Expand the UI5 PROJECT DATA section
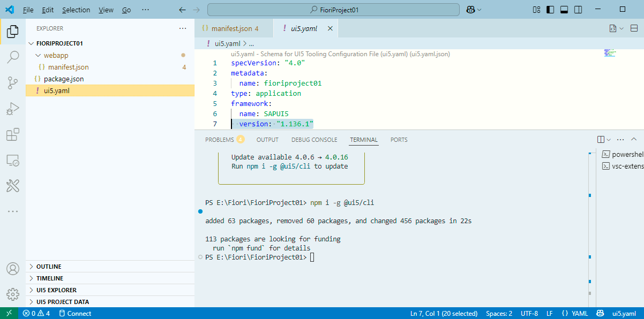The height and width of the screenshot is (319, 644). tap(110, 302)
